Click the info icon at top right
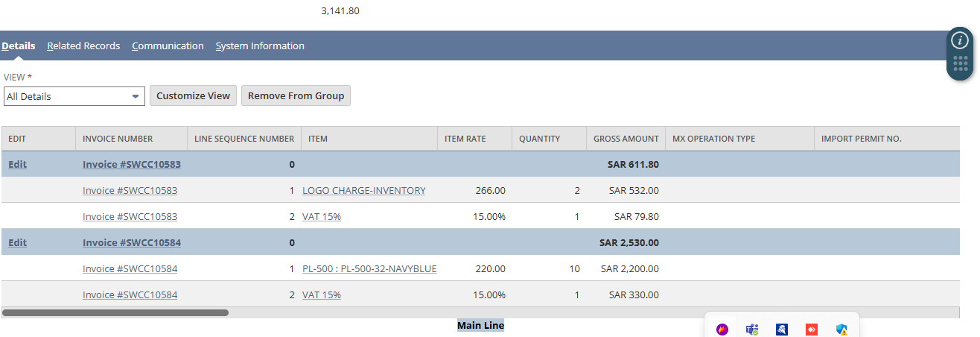980x337 pixels. coord(960,40)
